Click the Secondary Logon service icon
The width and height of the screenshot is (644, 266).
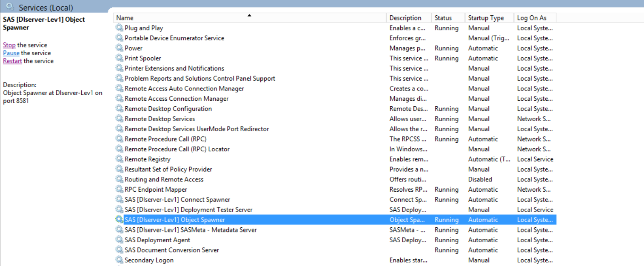pos(119,260)
